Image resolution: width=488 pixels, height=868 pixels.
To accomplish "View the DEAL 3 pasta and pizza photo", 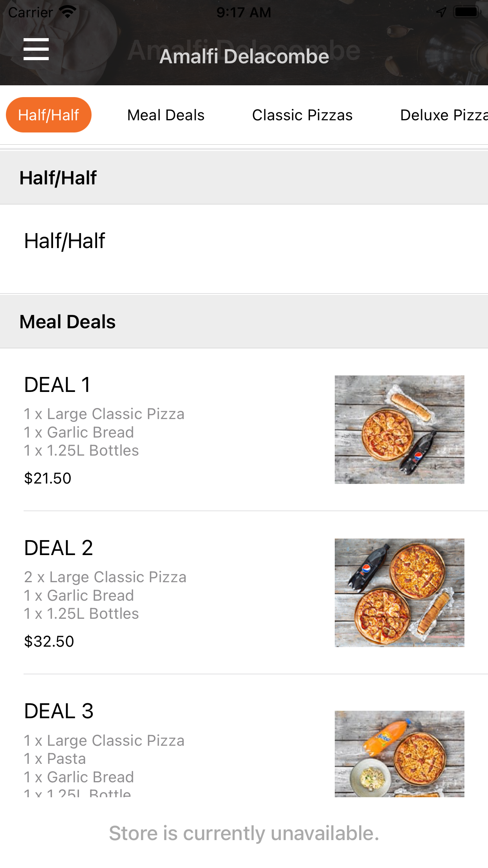I will click(x=399, y=754).
